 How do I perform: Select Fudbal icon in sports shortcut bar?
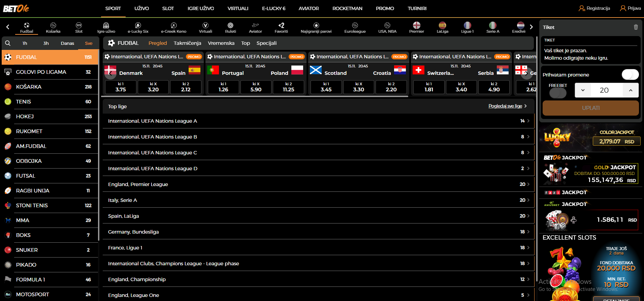click(27, 25)
